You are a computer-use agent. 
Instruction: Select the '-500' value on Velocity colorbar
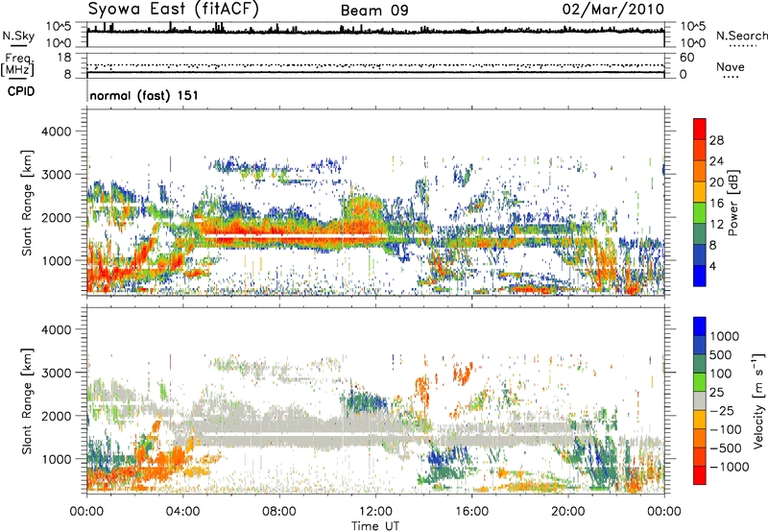coord(726,447)
